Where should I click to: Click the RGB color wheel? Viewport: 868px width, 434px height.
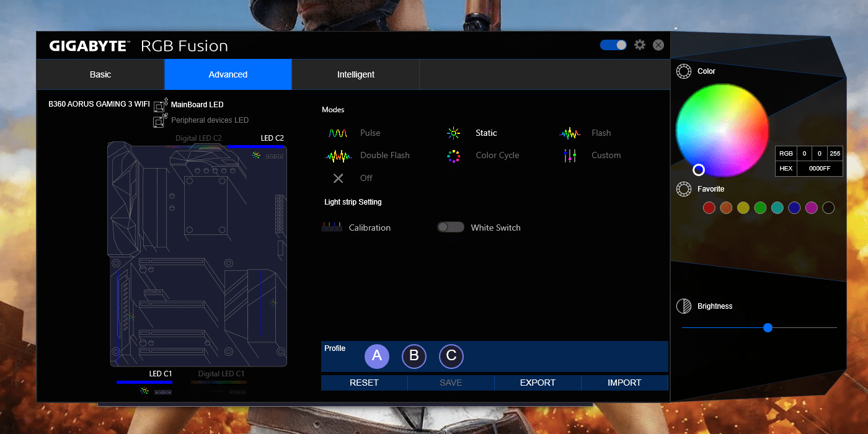pos(722,130)
